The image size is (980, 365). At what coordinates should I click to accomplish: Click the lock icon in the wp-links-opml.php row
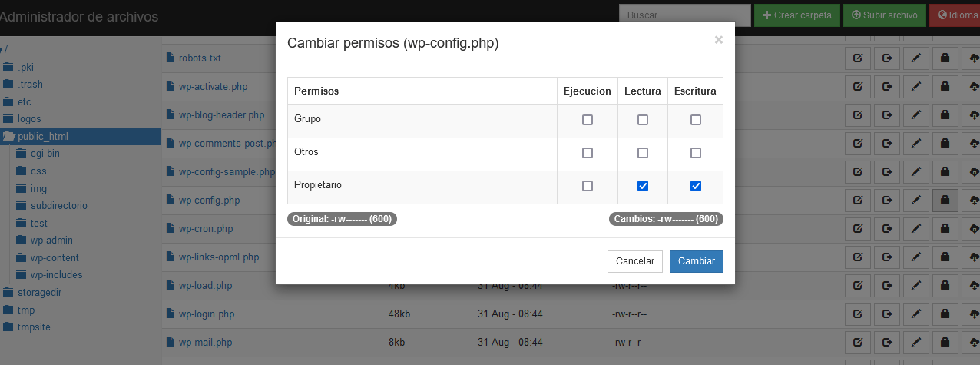pos(945,257)
